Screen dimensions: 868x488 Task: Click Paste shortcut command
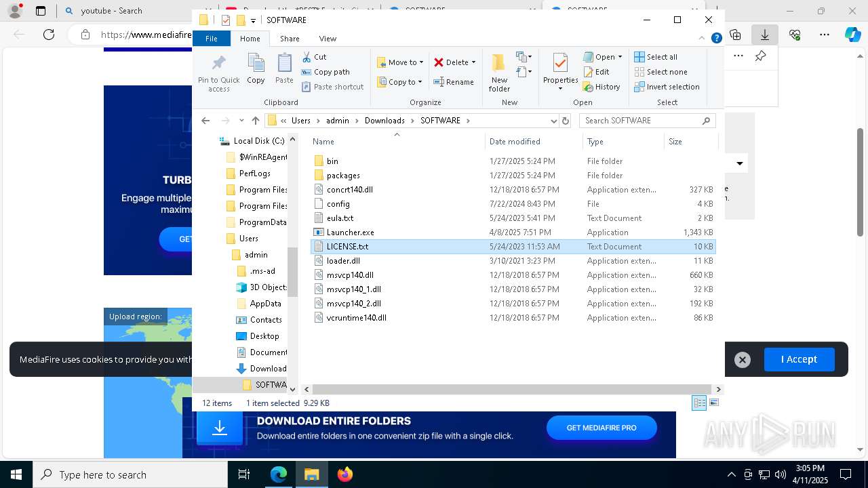click(x=332, y=87)
